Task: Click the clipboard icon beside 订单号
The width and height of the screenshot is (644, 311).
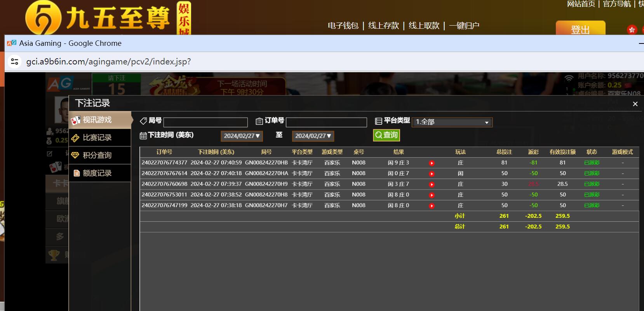Action: (x=259, y=121)
